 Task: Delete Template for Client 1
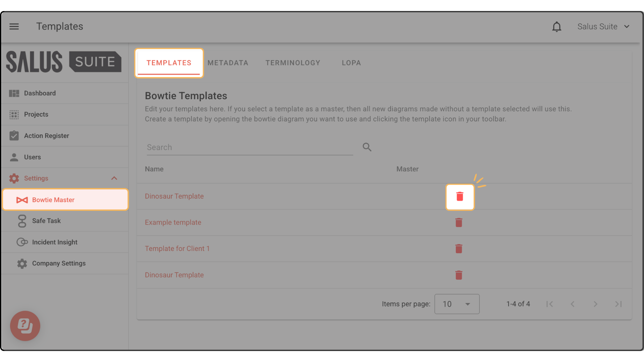pyautogui.click(x=459, y=249)
